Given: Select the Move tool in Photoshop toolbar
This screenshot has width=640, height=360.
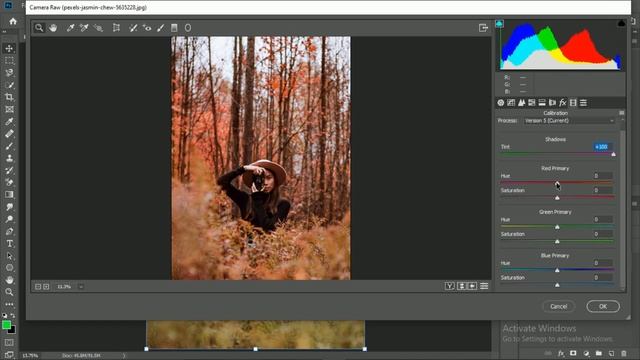Looking at the screenshot, I should coord(9,49).
